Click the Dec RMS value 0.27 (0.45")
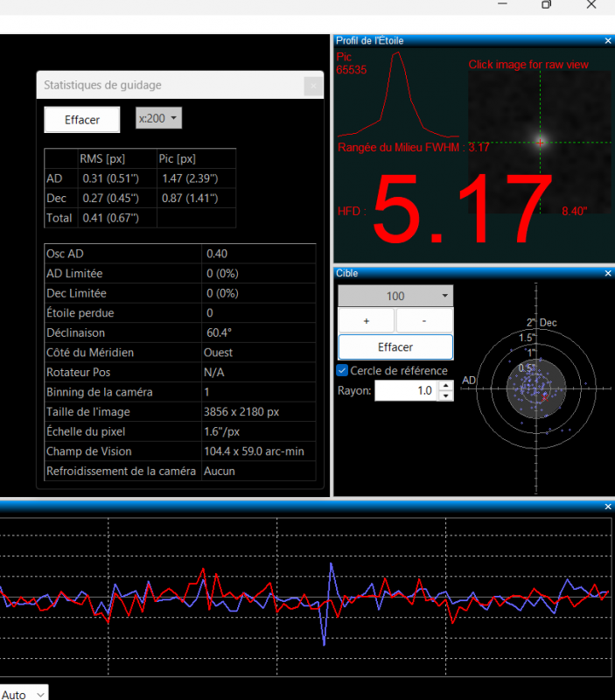 (111, 199)
